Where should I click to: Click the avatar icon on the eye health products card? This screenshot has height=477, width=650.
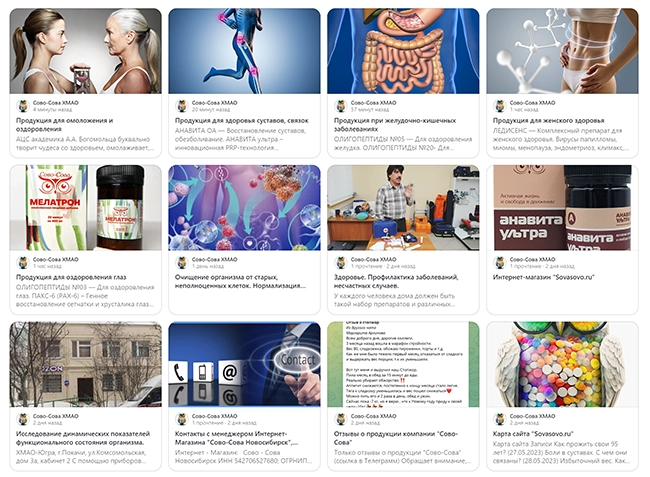(x=23, y=262)
